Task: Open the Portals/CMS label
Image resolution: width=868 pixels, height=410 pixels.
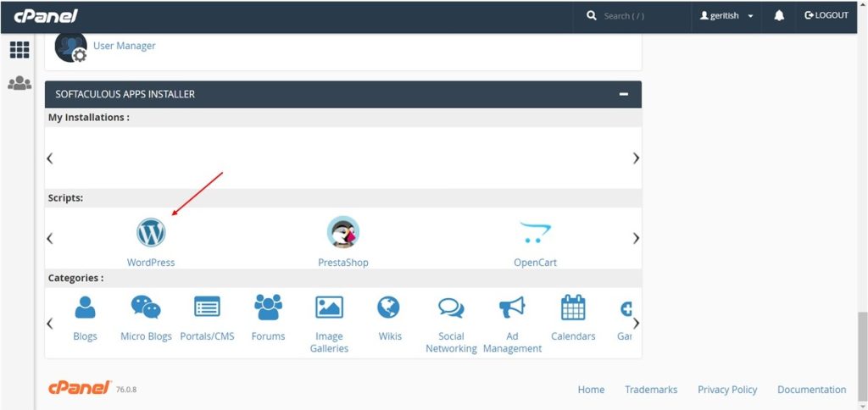Action: pyautogui.click(x=208, y=335)
